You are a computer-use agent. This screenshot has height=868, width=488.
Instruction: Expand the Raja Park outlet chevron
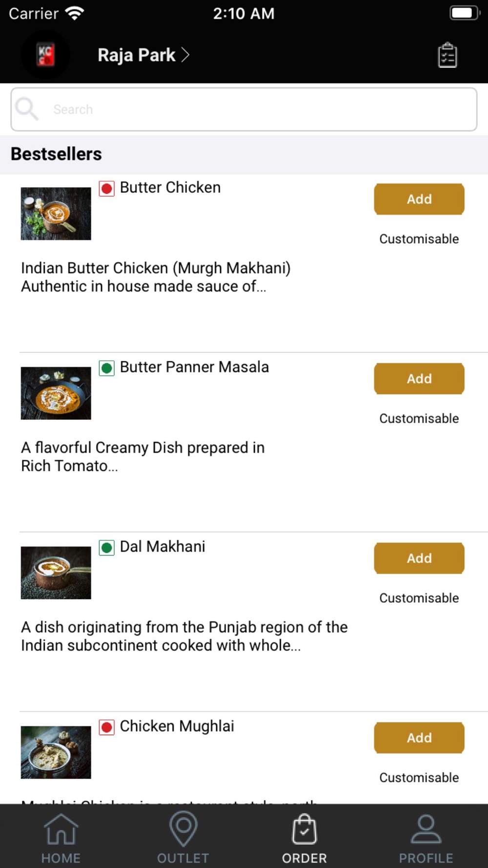(x=185, y=55)
